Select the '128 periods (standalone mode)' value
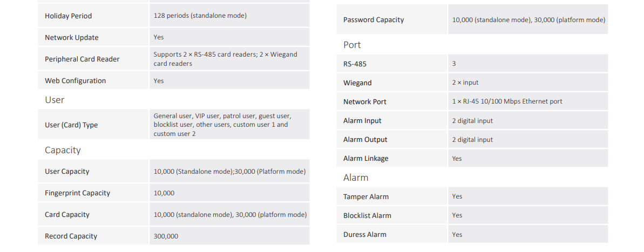This screenshot has width=644, height=252. [200, 16]
